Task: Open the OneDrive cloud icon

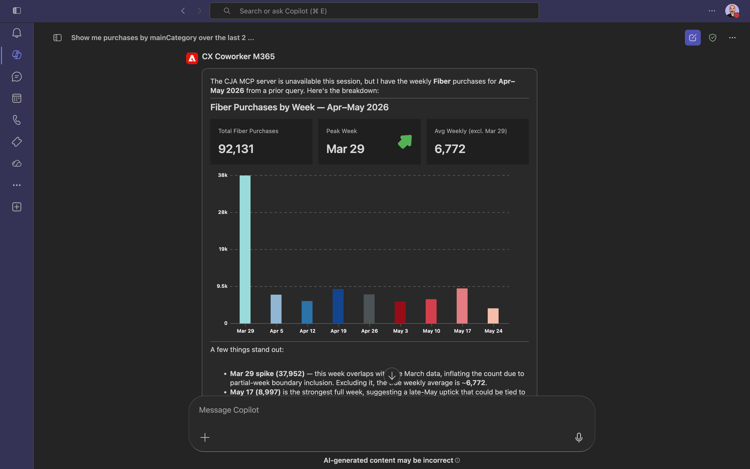Action: point(17,164)
